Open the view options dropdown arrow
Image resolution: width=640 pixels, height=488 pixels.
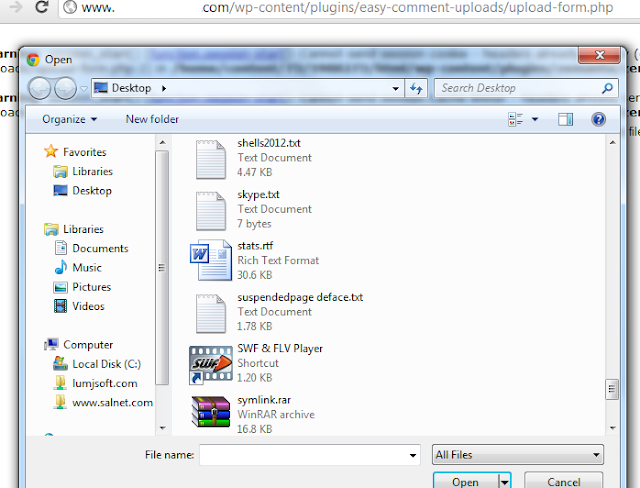click(535, 120)
